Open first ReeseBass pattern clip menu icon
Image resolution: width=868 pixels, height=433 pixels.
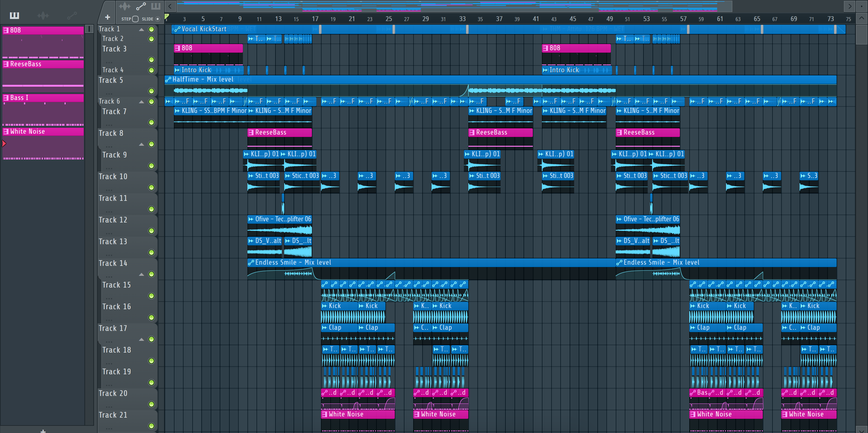251,133
